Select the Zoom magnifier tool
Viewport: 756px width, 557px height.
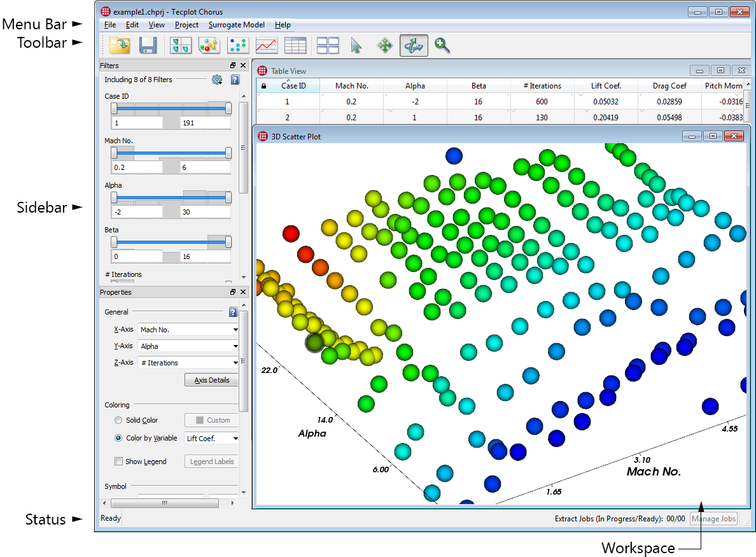pos(442,45)
